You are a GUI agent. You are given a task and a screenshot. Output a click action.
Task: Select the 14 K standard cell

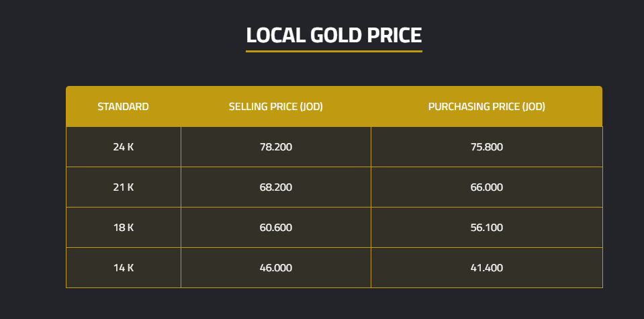pyautogui.click(x=123, y=267)
